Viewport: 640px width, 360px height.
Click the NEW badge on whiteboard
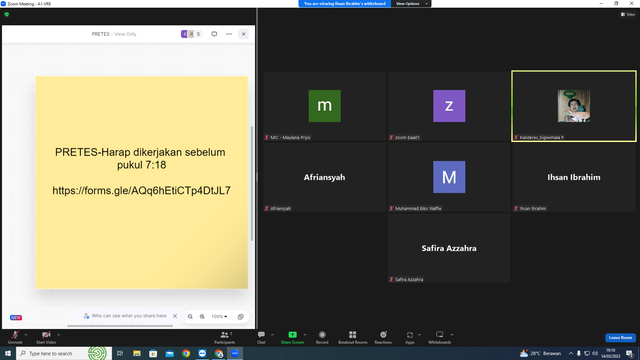pos(16,318)
